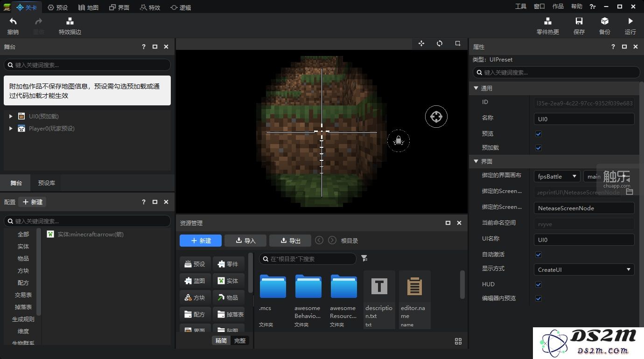This screenshot has height=359, width=644.
Task: Open the .mcs folder
Action: point(273,300)
